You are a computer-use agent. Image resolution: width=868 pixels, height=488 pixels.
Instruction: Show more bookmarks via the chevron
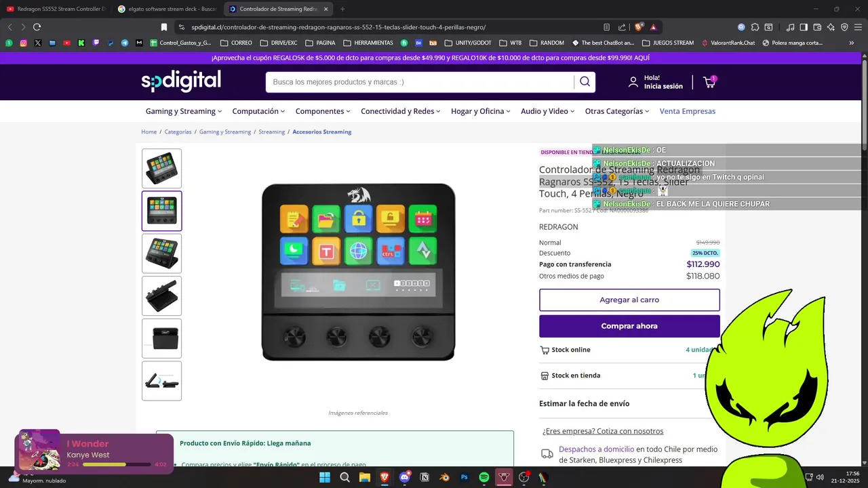852,43
